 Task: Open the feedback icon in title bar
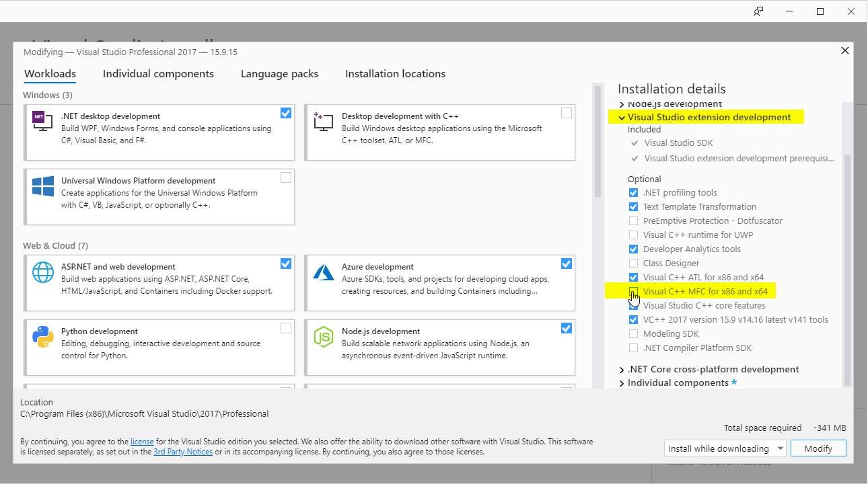pyautogui.click(x=758, y=11)
